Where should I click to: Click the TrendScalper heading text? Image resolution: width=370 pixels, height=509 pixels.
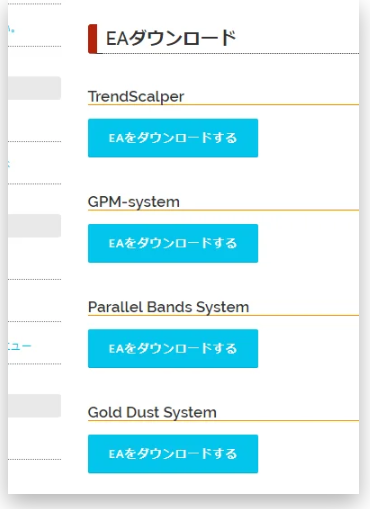click(x=136, y=97)
